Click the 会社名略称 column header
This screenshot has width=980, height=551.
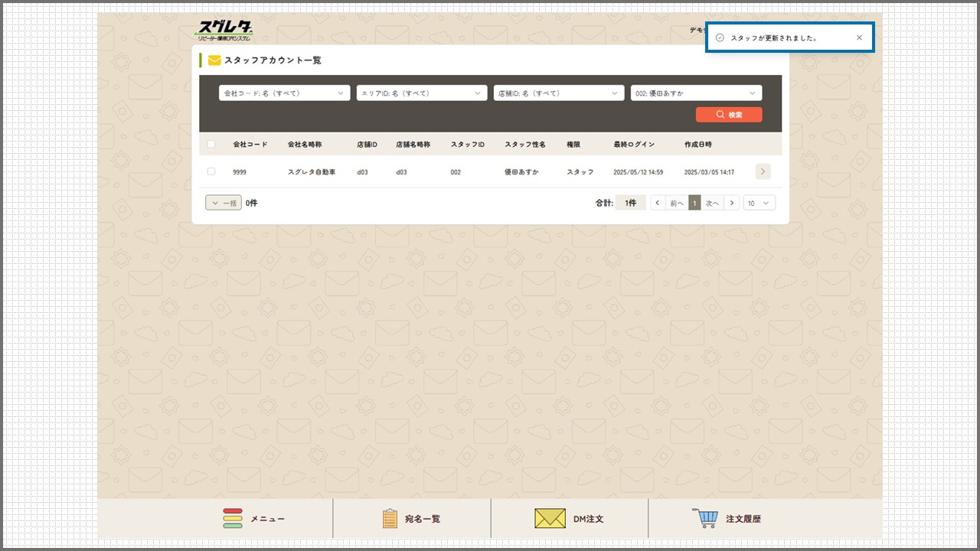tap(305, 145)
